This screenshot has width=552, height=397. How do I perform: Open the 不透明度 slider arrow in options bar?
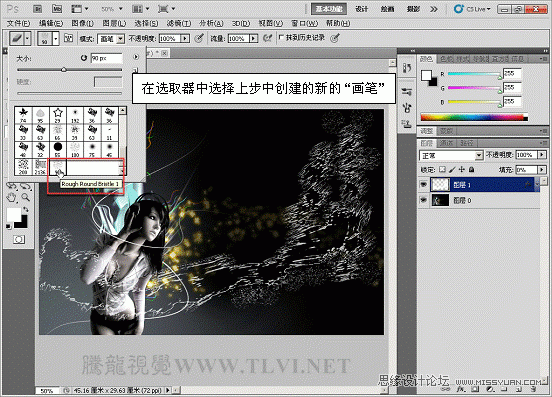pyautogui.click(x=185, y=38)
